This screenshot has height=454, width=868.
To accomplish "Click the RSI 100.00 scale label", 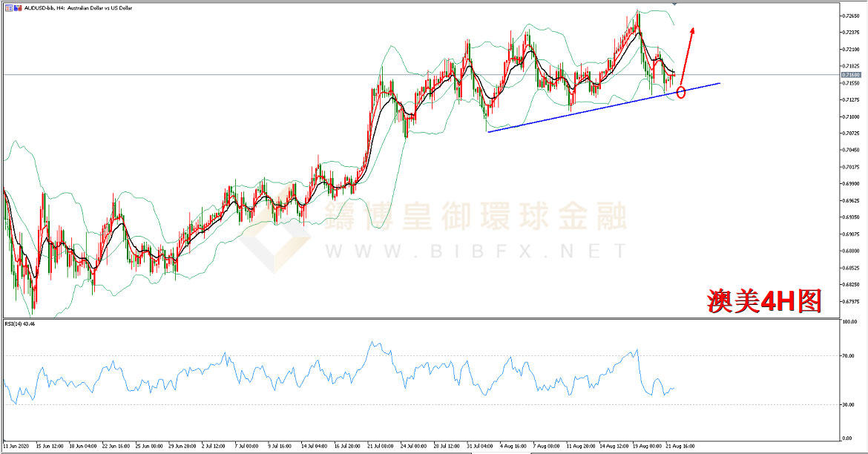I will [x=849, y=323].
